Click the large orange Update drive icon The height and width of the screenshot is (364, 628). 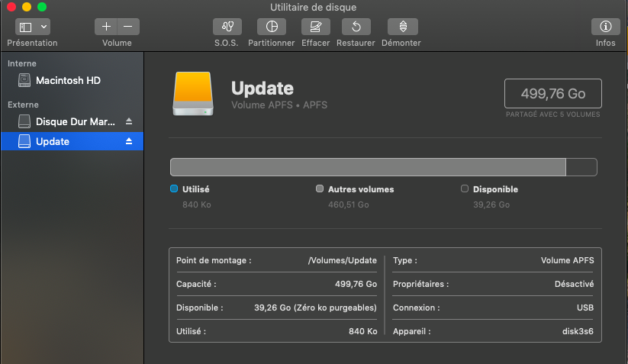click(x=193, y=94)
